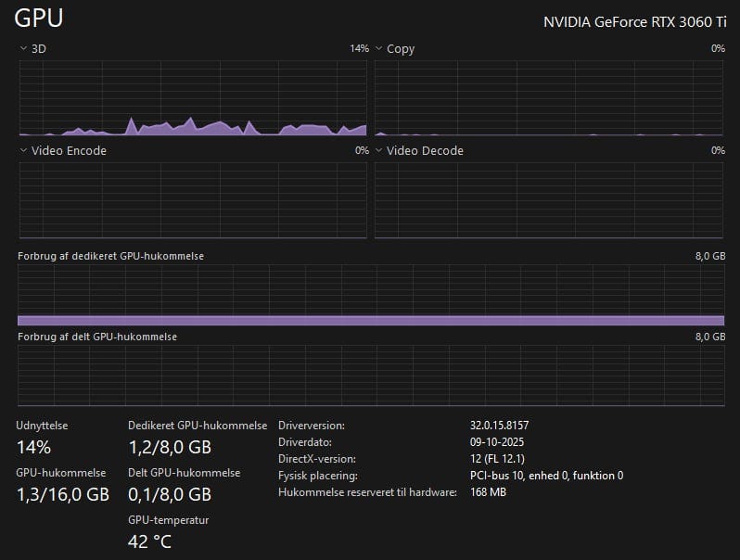Image resolution: width=740 pixels, height=560 pixels.
Task: Click the GPU-hukommelse 1,3/16,0 GB value
Action: [x=63, y=494]
